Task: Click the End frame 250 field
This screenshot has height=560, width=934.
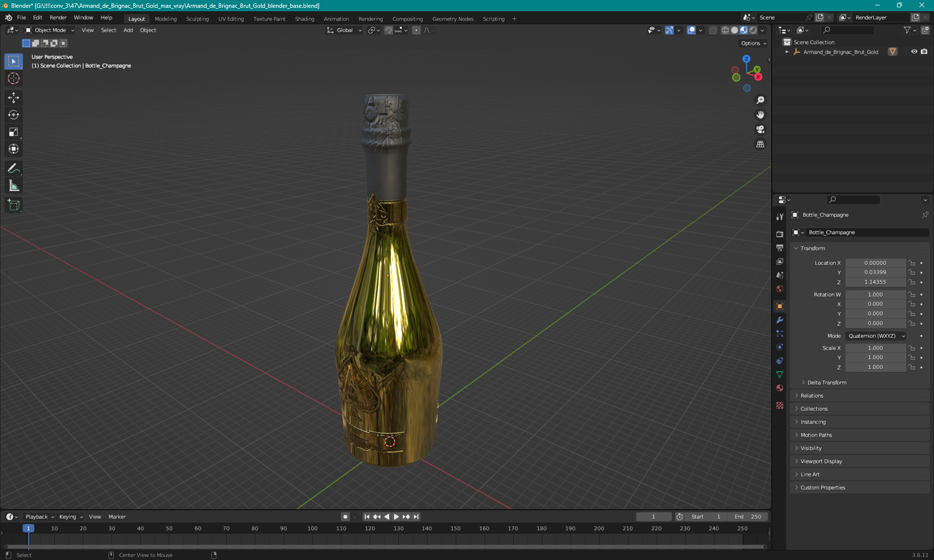Action: tap(749, 517)
